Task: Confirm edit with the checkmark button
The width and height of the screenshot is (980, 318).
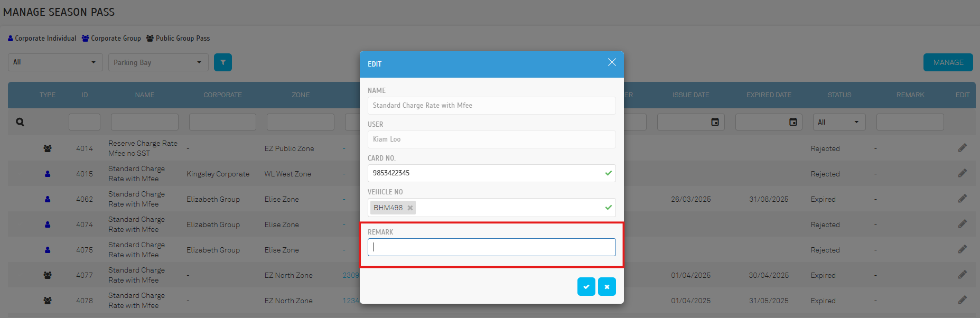Action: tap(586, 287)
